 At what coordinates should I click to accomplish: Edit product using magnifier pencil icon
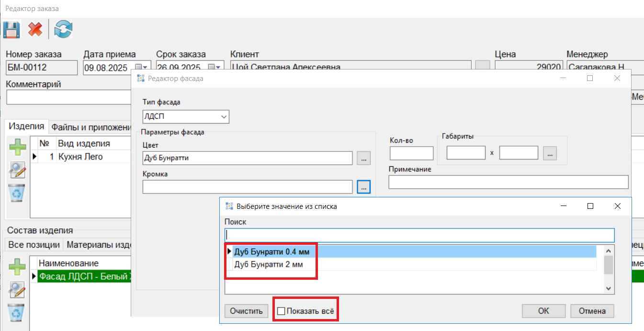click(18, 170)
